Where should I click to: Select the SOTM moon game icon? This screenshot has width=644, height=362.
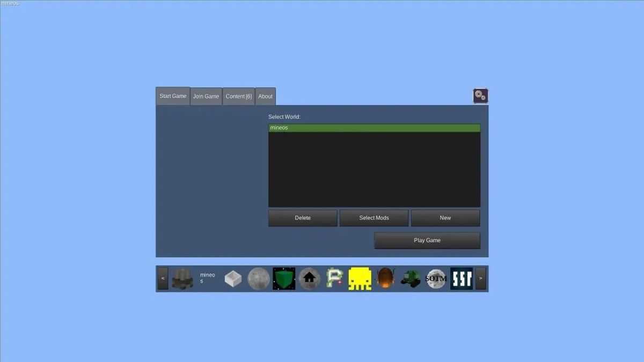[x=436, y=279]
